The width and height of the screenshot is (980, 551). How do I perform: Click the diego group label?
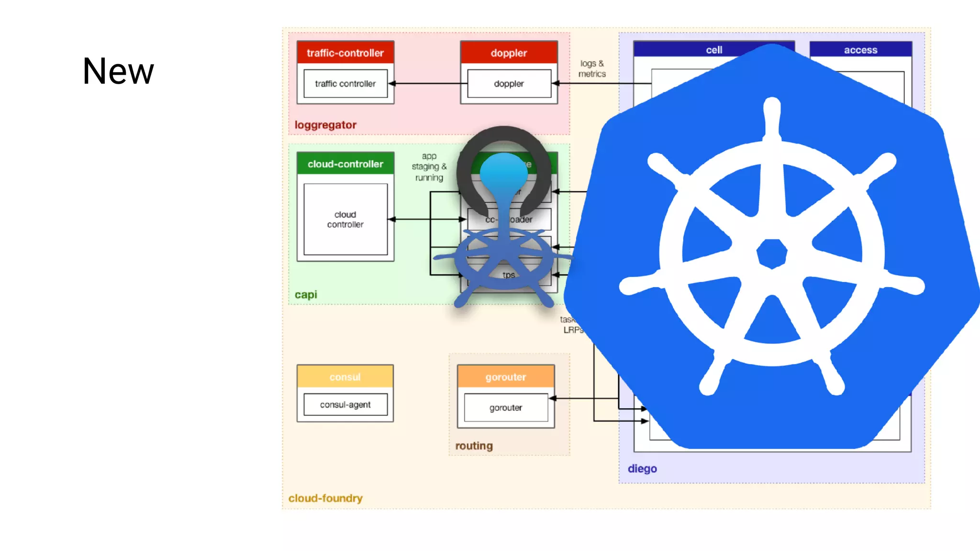tap(642, 469)
